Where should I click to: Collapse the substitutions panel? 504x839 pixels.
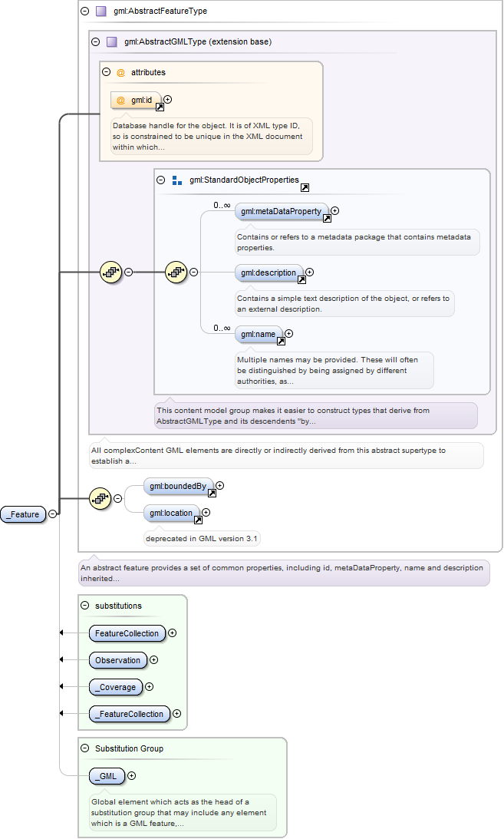(85, 606)
